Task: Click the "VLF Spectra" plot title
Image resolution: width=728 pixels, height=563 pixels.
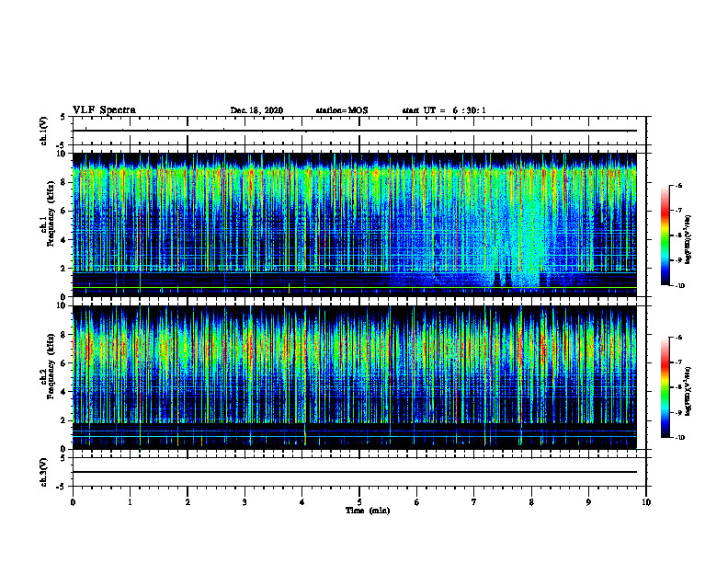Action: tap(104, 110)
